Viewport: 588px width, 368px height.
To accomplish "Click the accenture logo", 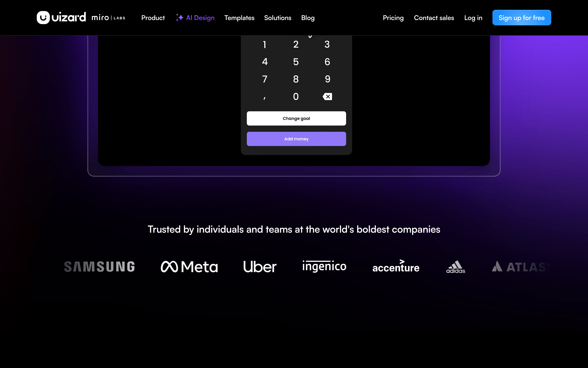I will 396,266.
